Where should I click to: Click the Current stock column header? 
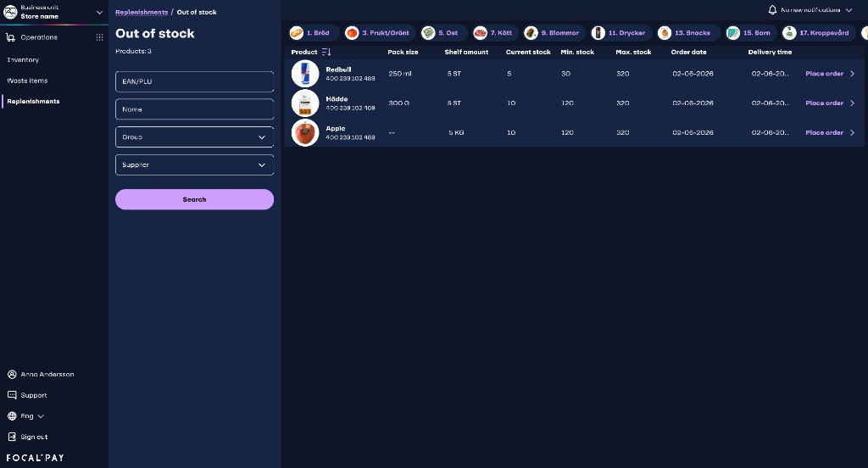click(528, 52)
